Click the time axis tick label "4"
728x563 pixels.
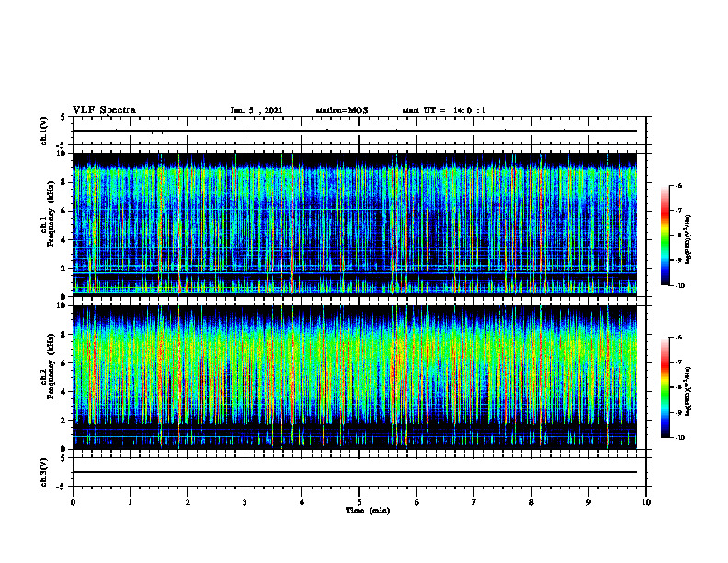(x=302, y=502)
